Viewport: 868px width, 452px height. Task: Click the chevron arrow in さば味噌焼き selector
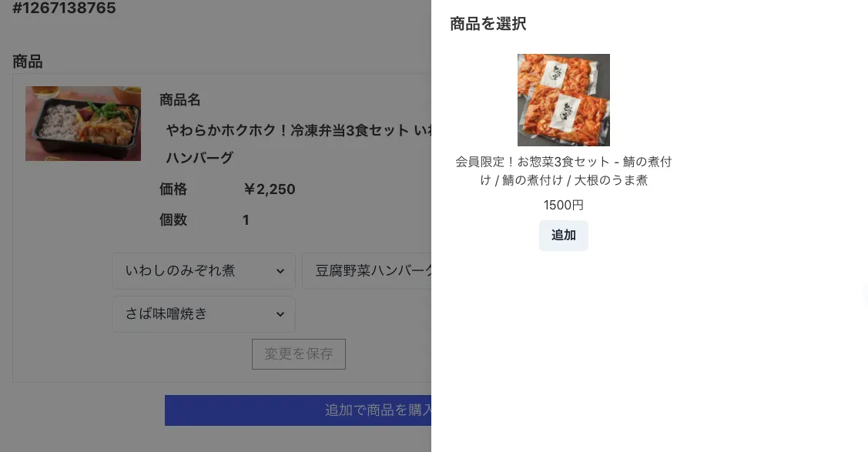pyautogui.click(x=280, y=314)
